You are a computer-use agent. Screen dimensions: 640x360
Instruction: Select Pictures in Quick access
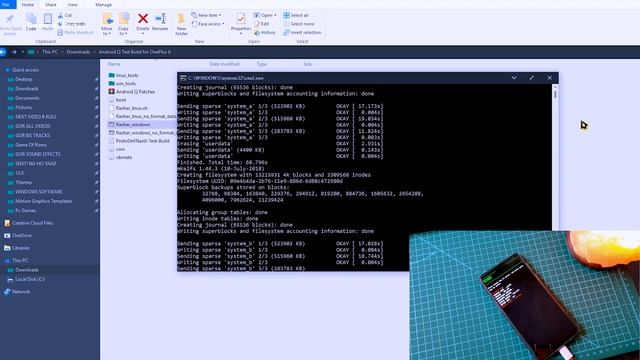pyautogui.click(x=24, y=107)
